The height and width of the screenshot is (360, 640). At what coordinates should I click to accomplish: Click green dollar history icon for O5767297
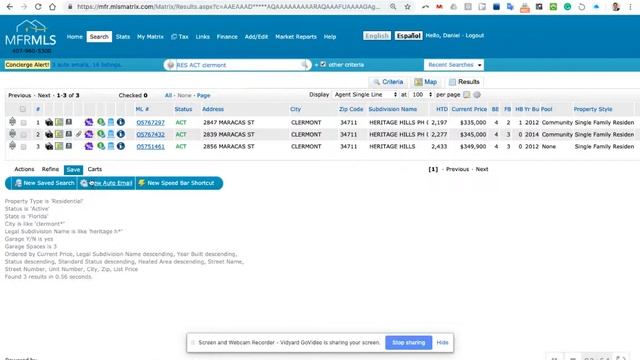coord(101,122)
